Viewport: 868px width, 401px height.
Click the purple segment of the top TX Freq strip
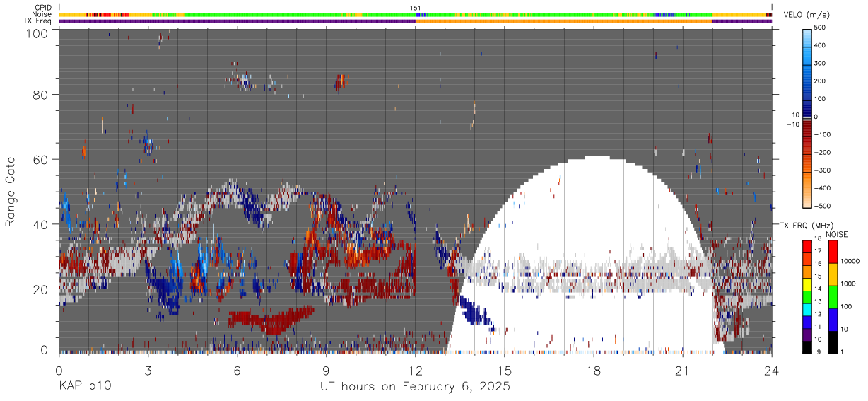click(237, 21)
